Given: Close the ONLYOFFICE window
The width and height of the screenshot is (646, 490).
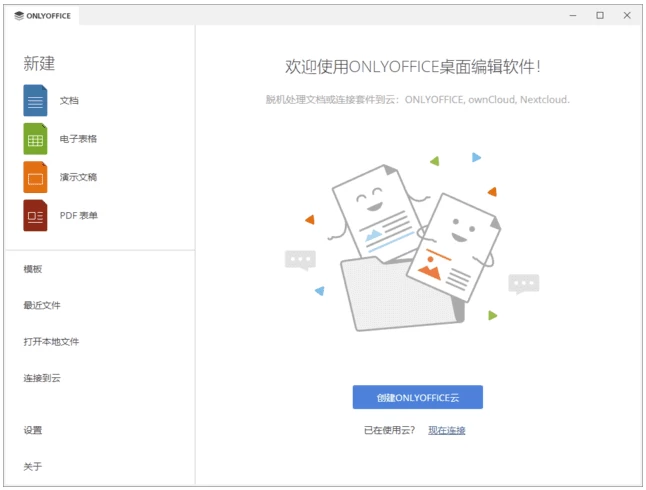Looking at the screenshot, I should pyautogui.click(x=627, y=16).
